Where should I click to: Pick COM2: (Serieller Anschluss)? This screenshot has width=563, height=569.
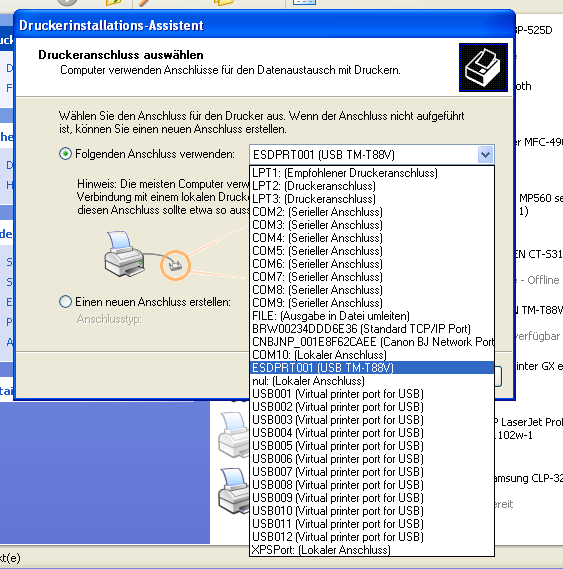[372, 212]
